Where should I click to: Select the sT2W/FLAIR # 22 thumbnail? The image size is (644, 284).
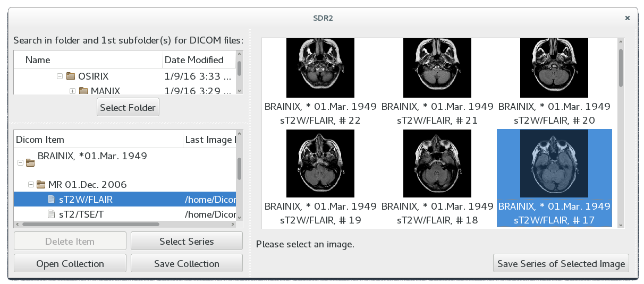click(320, 67)
